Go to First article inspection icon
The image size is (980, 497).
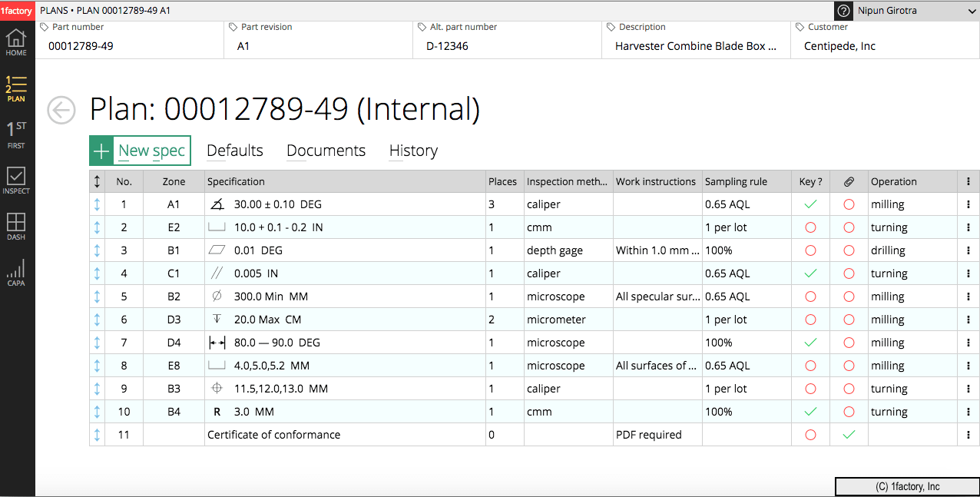pyautogui.click(x=16, y=134)
